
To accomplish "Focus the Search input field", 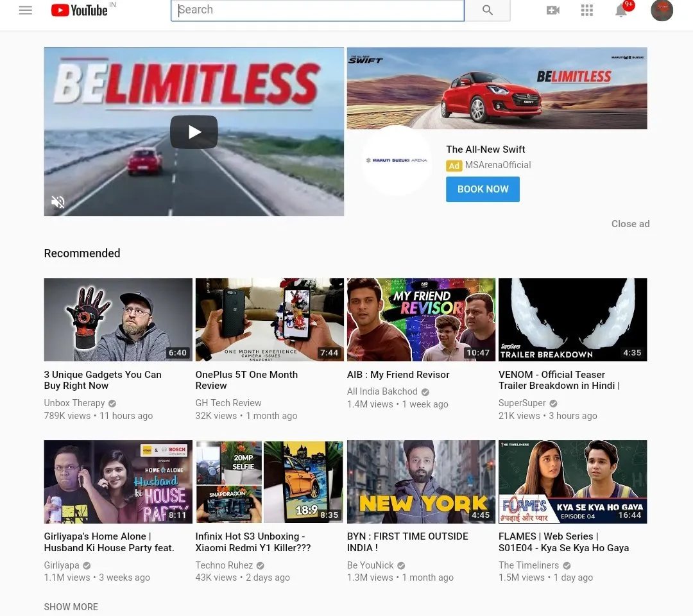I will [318, 10].
